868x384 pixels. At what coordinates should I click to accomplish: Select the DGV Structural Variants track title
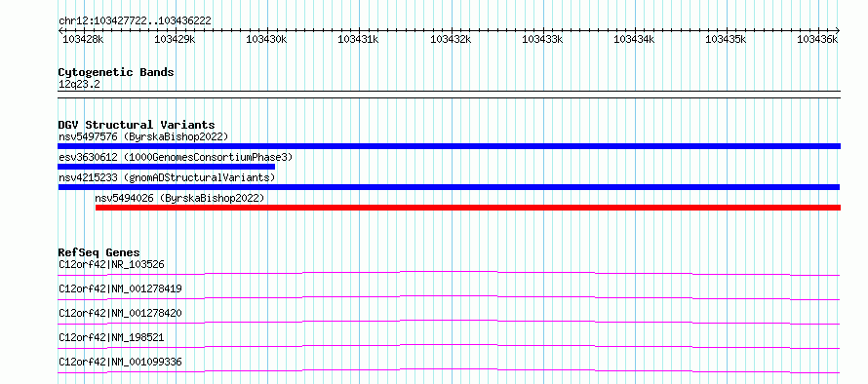pos(137,125)
